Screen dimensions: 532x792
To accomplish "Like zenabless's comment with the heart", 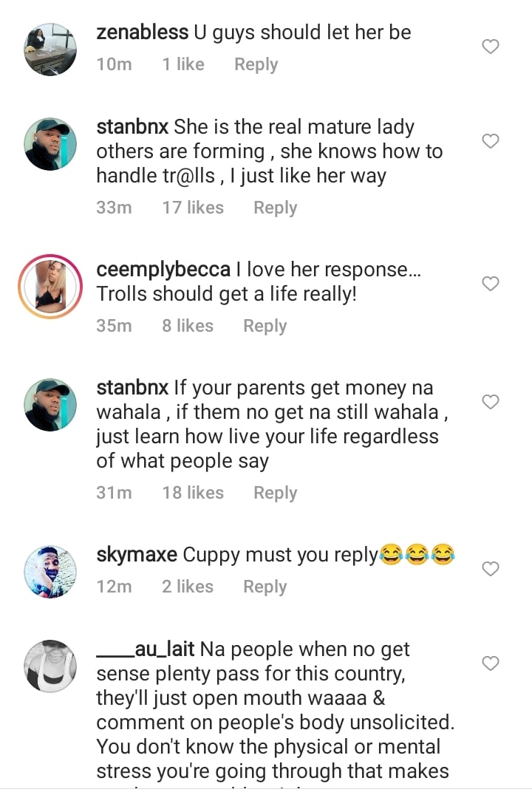I will (x=491, y=47).
